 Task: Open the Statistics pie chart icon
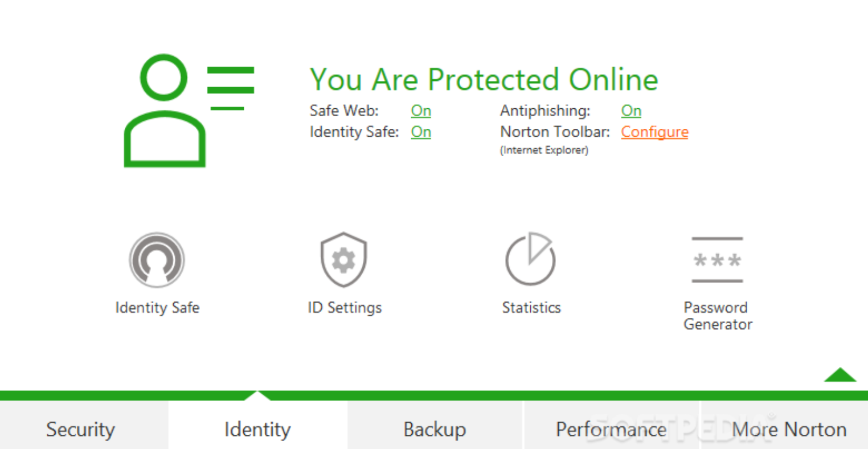tap(531, 259)
